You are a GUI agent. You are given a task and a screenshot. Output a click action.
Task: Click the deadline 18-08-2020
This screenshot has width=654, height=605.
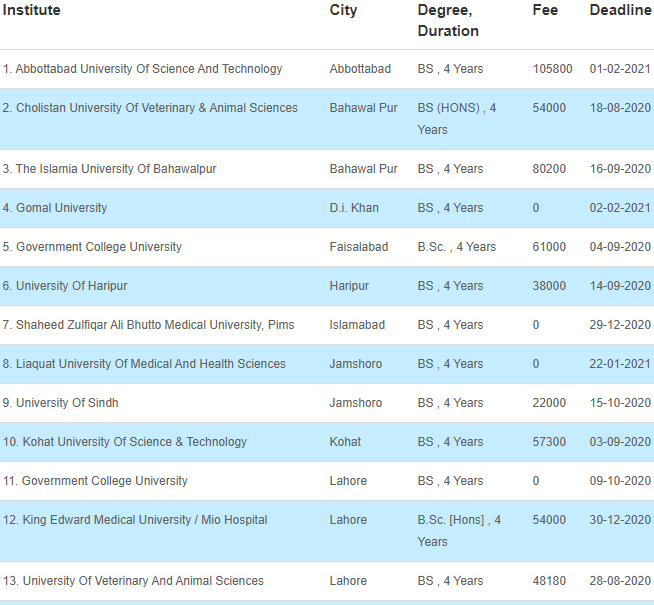[x=620, y=108]
